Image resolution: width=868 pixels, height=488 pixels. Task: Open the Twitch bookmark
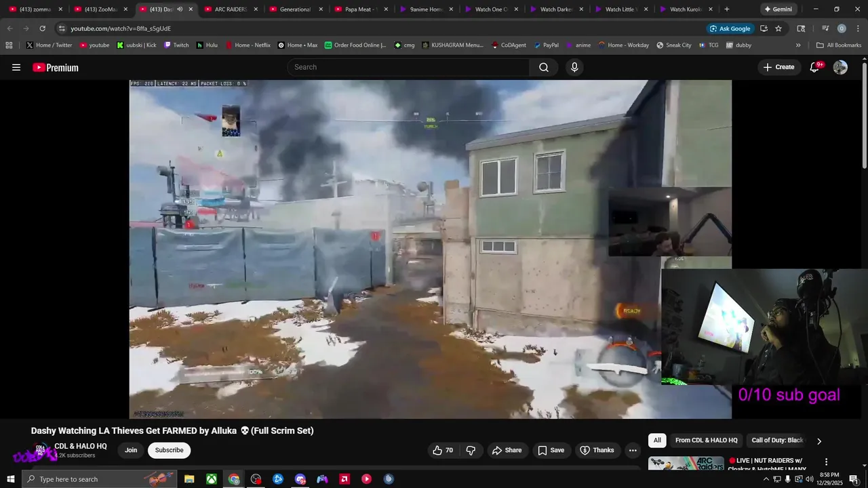pos(176,45)
